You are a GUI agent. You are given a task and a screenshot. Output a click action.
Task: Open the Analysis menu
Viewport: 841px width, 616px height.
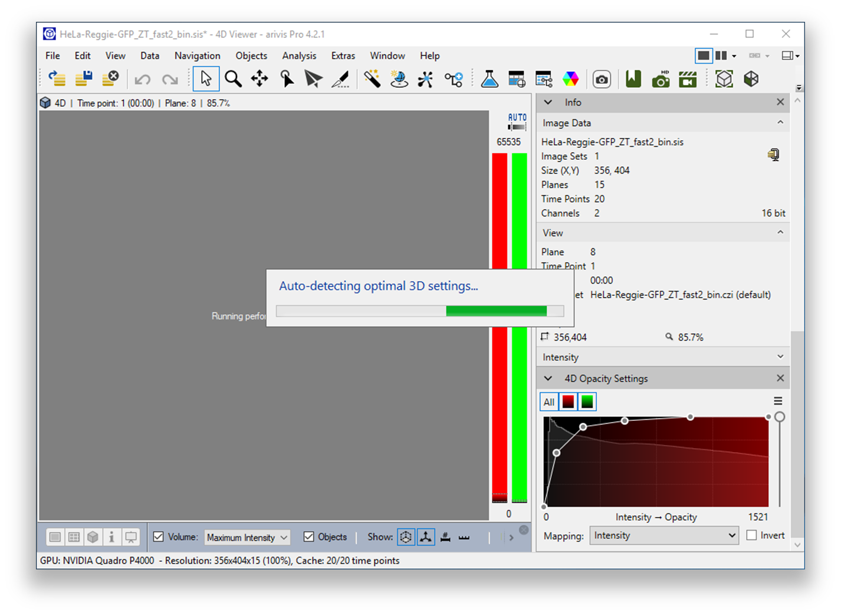click(299, 55)
